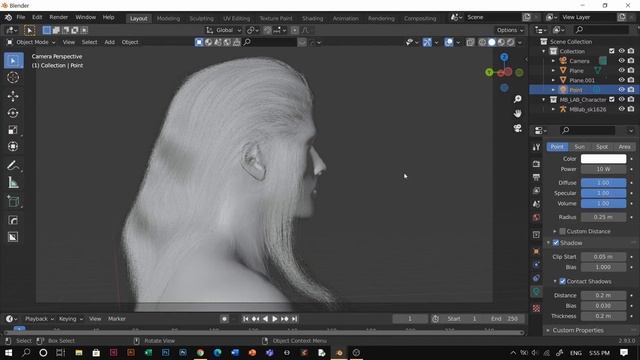Open the Playback dropdown menu
This screenshot has height=360, width=640.
point(39,319)
